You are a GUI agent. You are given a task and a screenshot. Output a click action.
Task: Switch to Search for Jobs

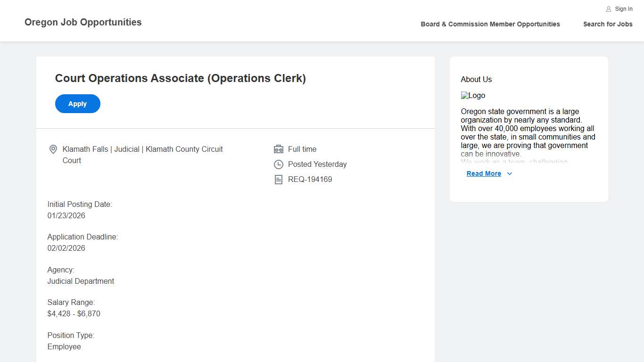click(x=608, y=24)
